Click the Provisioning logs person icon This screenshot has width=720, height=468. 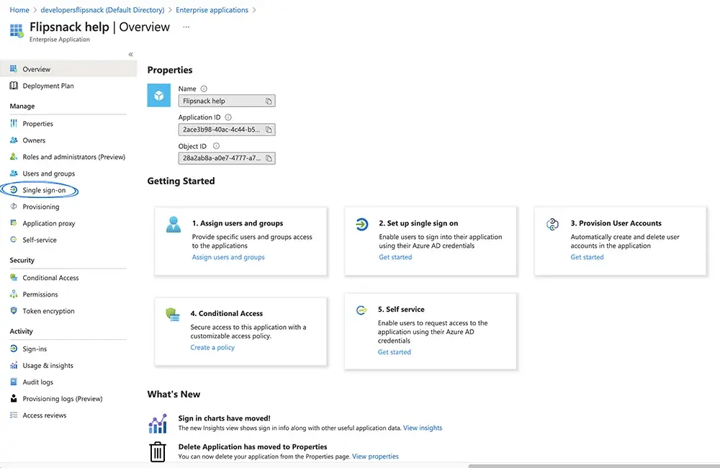(14, 398)
